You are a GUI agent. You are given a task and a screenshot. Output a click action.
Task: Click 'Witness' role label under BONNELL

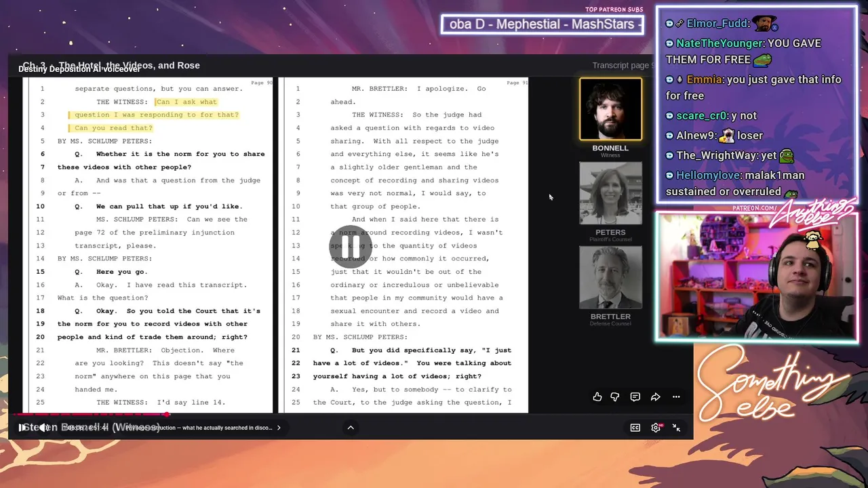(x=610, y=155)
